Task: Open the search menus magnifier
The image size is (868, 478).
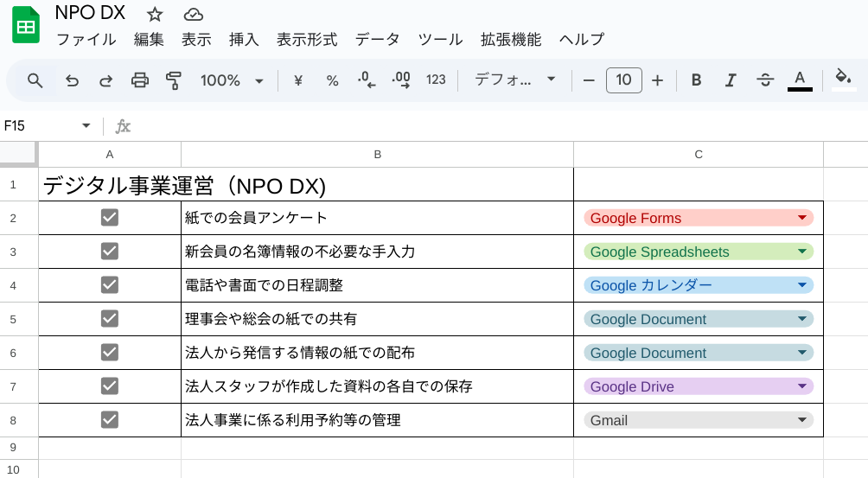Action: coord(35,80)
